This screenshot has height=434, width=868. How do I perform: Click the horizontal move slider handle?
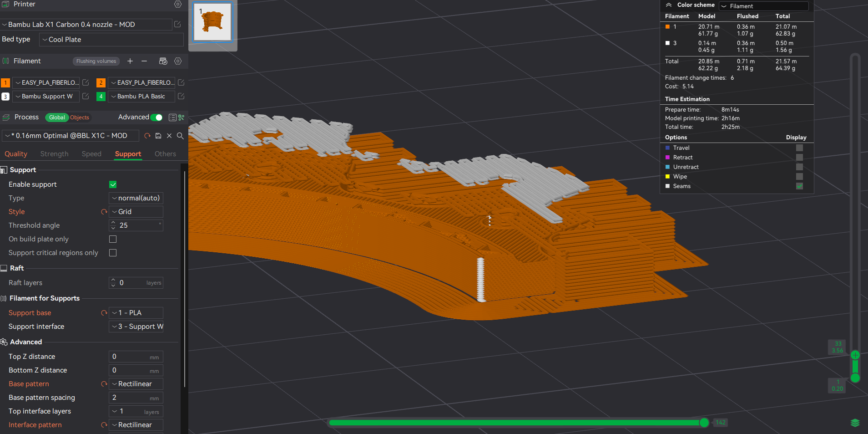[704, 423]
